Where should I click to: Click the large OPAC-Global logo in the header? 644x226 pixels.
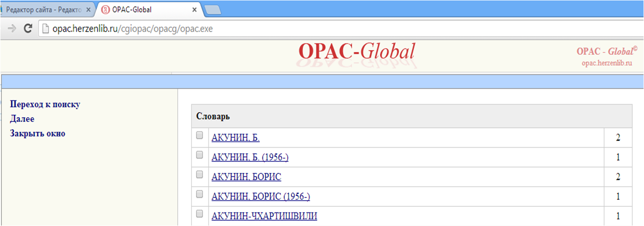point(357,53)
